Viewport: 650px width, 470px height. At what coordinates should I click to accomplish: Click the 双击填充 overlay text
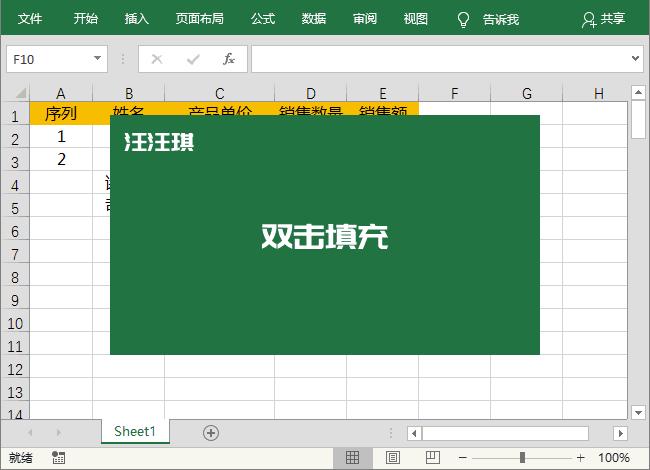pos(325,237)
